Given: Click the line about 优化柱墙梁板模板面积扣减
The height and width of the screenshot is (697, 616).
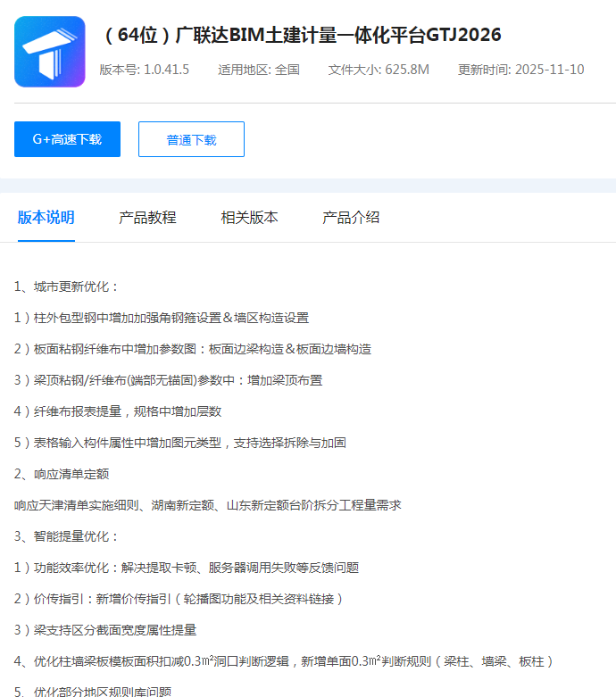Looking at the screenshot, I should (284, 661).
